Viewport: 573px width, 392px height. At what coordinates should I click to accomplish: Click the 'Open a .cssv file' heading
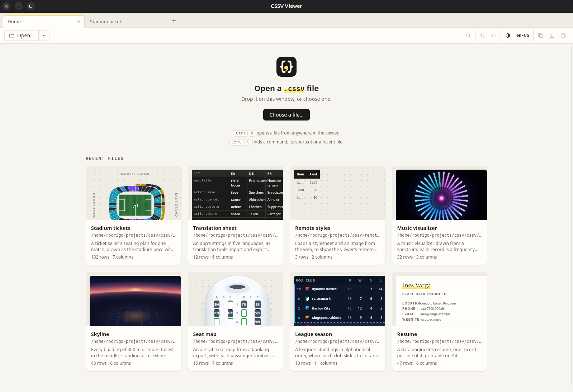(x=286, y=89)
